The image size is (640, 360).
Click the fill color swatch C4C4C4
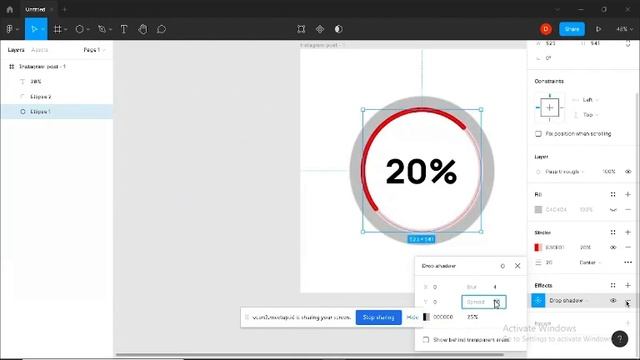click(538, 210)
